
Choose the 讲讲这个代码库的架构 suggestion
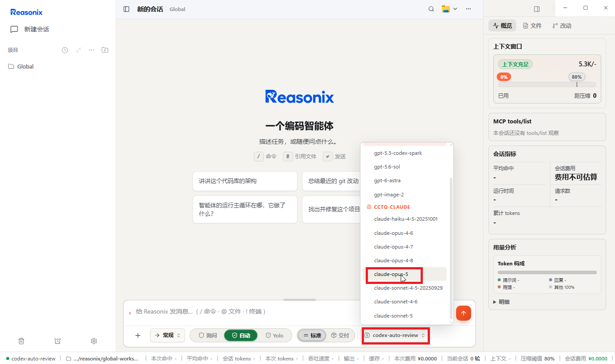245,181
